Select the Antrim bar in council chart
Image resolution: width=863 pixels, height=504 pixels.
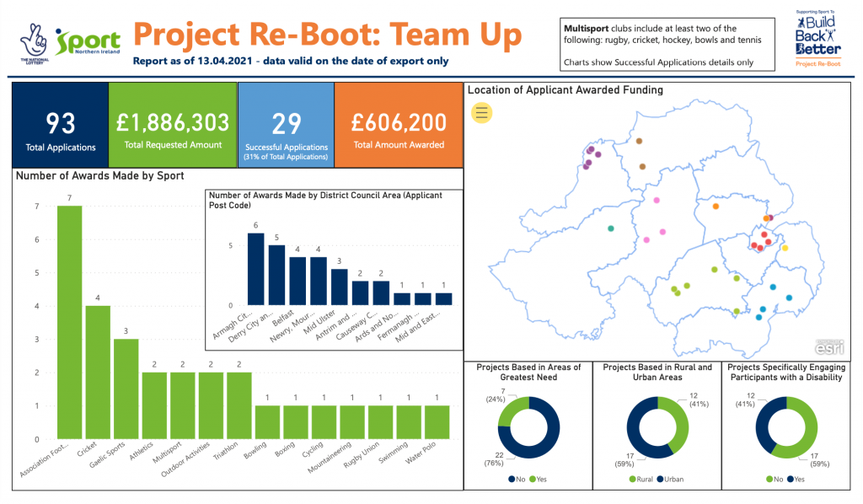click(360, 293)
